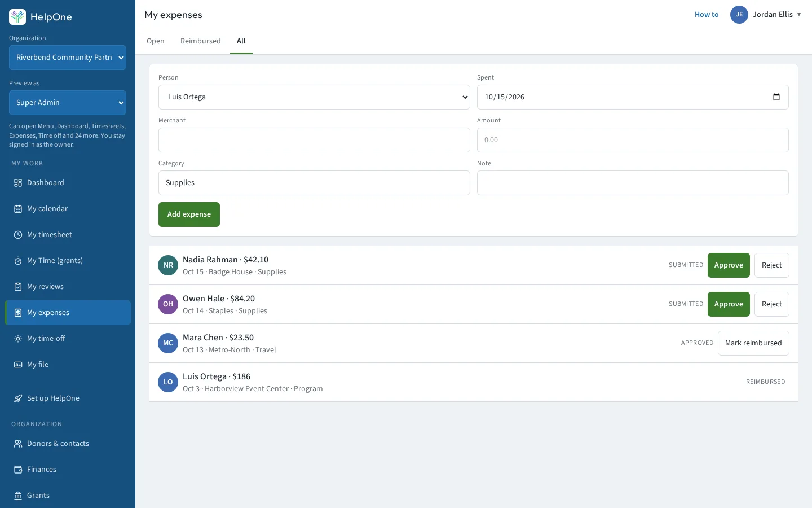Click the My Time (grants) stopwatch icon

coord(18,261)
